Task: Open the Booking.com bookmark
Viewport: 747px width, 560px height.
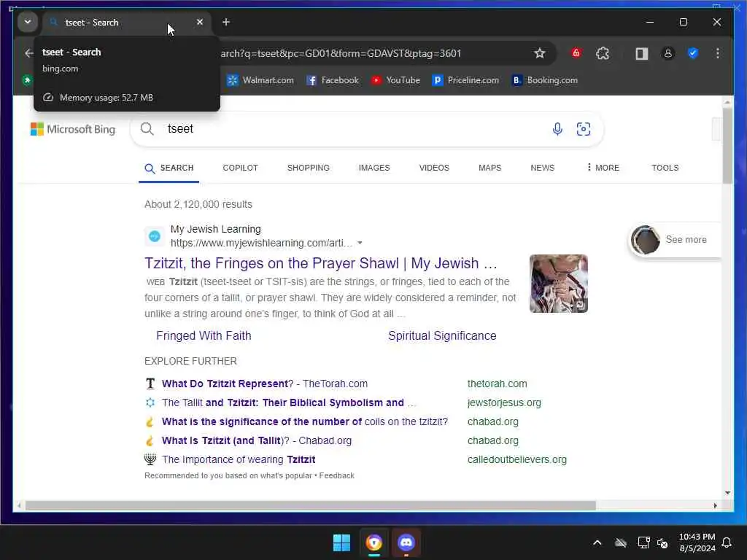Action: tap(544, 80)
